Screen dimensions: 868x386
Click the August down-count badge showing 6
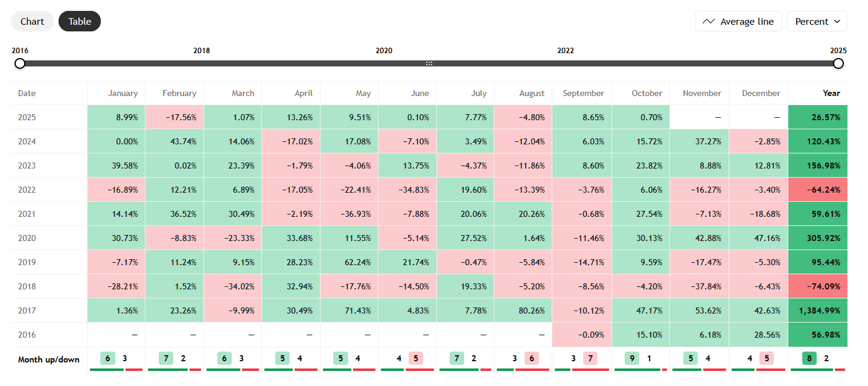tap(532, 358)
